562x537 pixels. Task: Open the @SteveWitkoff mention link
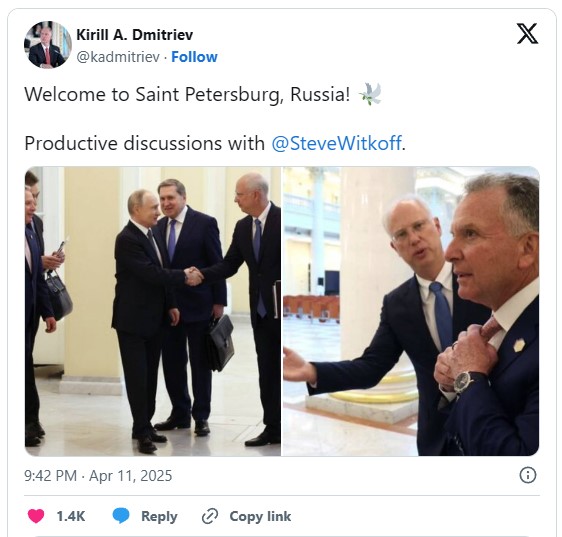[x=336, y=143]
